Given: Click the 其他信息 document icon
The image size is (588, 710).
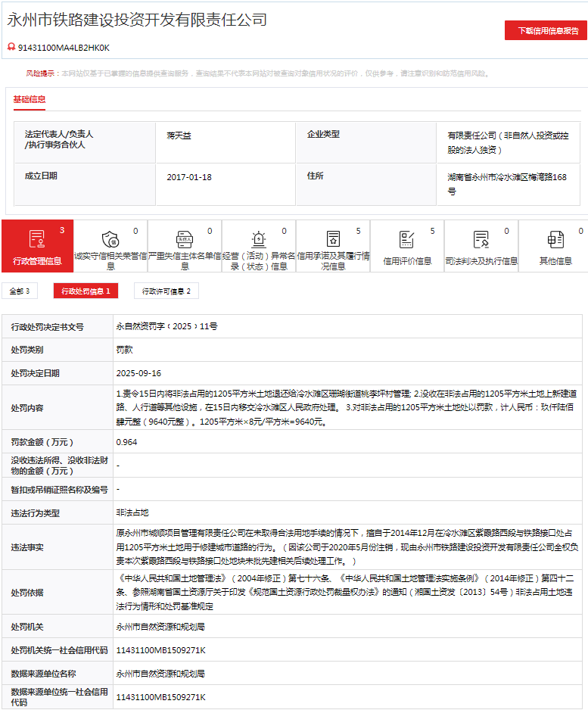Looking at the screenshot, I should 555,240.
